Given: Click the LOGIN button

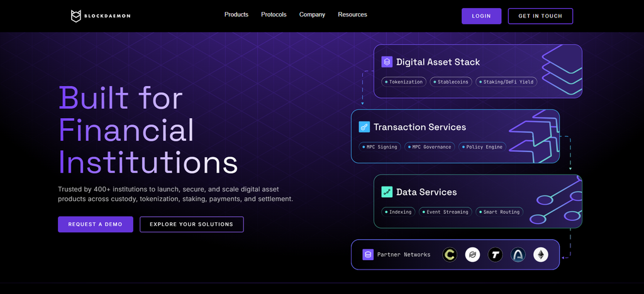Looking at the screenshot, I should (481, 16).
